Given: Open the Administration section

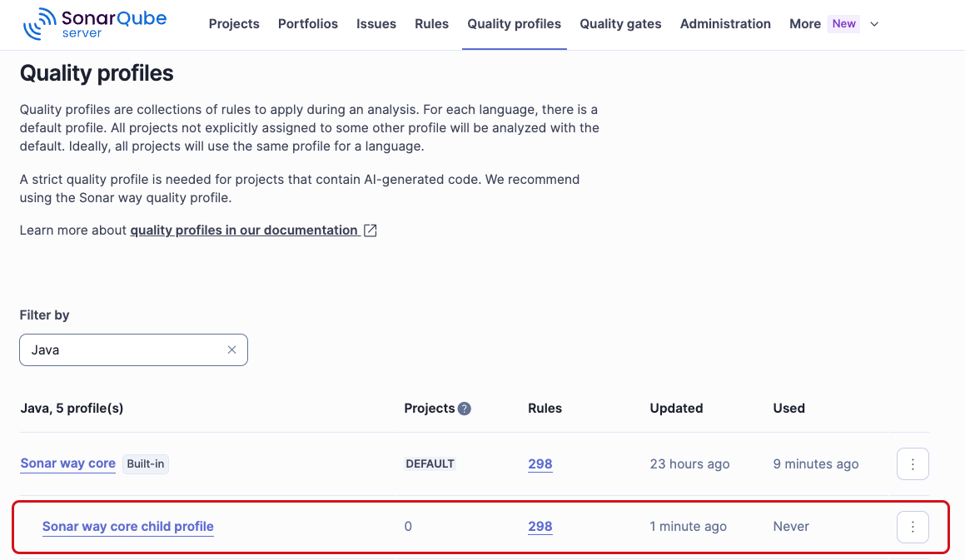Looking at the screenshot, I should [725, 24].
